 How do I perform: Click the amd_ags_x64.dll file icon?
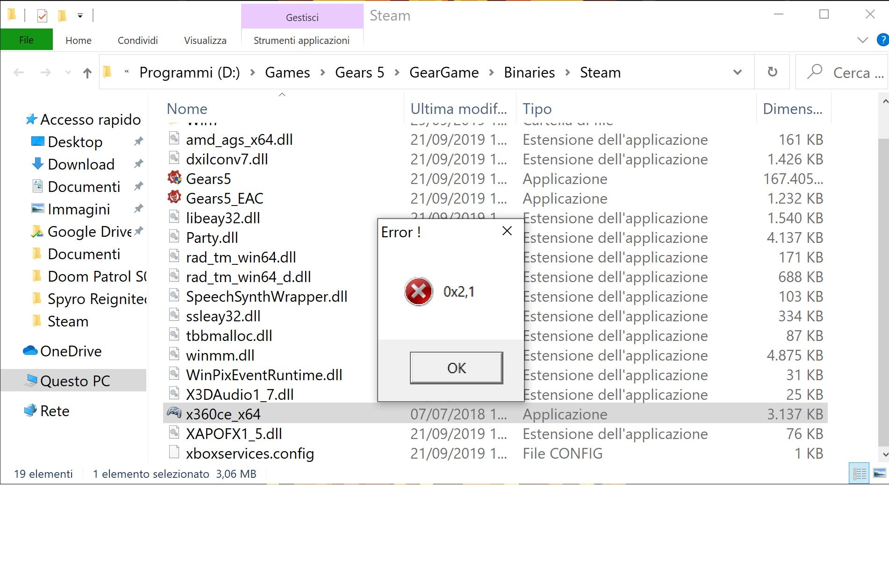tap(174, 139)
